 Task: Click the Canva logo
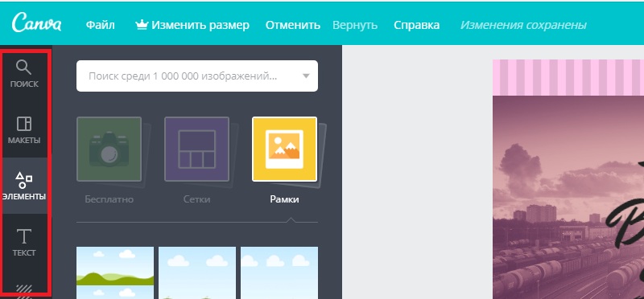36,23
